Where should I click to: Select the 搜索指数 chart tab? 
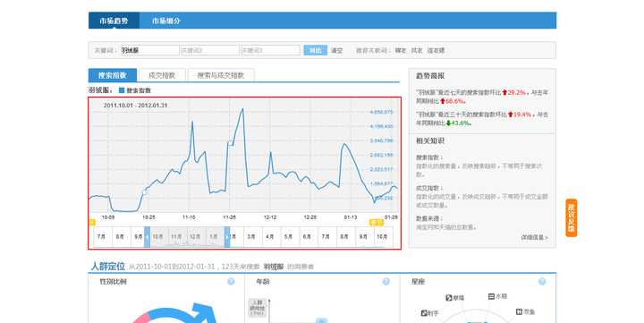tap(112, 75)
